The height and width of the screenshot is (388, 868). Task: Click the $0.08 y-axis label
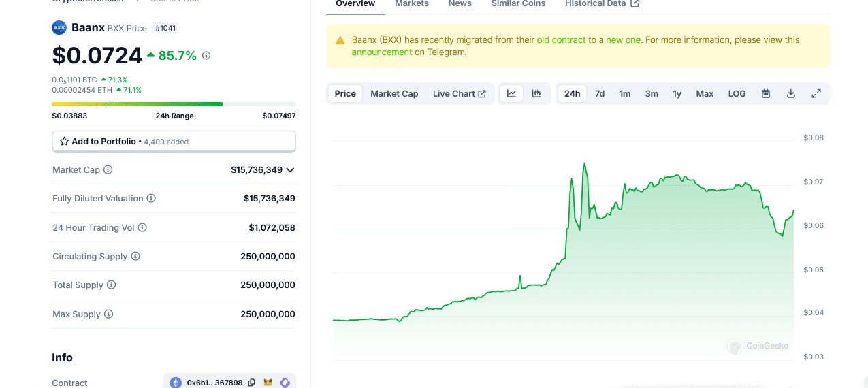[x=814, y=138]
